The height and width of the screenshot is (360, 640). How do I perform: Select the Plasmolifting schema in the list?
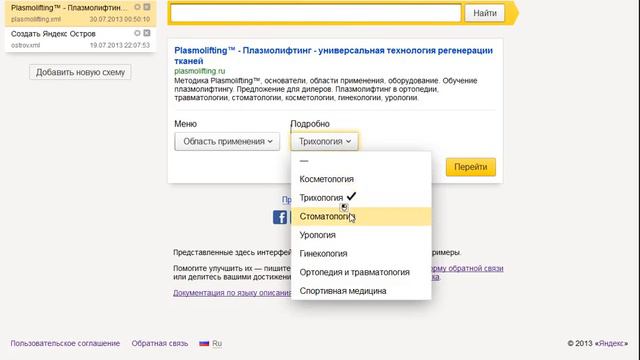(x=80, y=13)
